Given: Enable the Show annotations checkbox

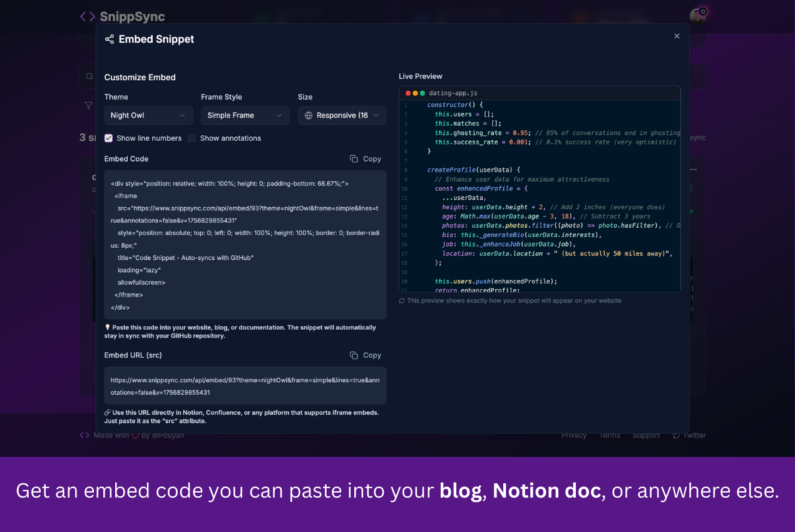Looking at the screenshot, I should pyautogui.click(x=192, y=138).
